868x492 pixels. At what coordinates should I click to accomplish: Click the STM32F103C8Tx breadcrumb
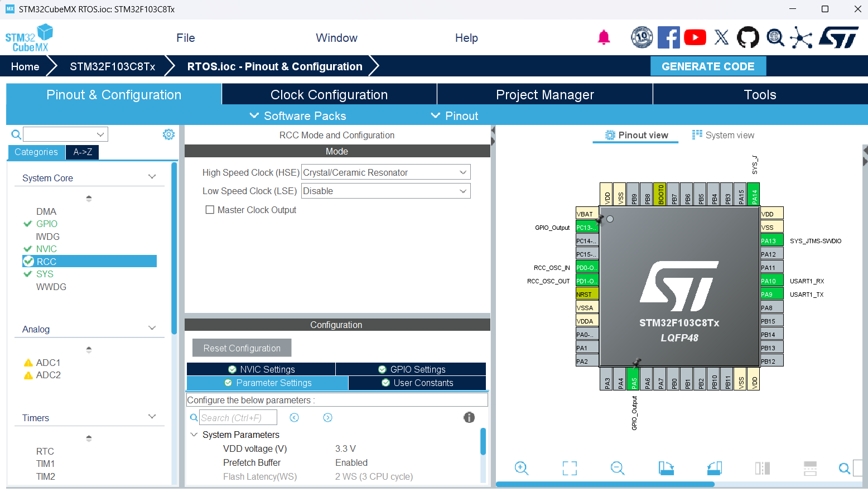point(113,66)
